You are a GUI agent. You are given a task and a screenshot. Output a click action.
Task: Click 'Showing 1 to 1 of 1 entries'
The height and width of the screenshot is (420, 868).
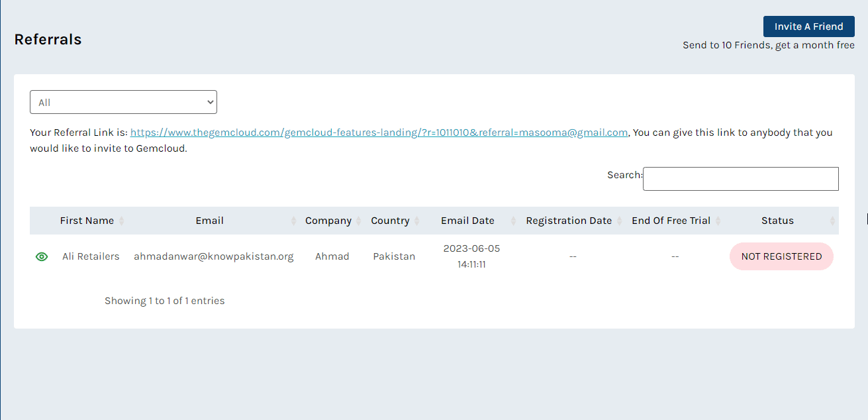[x=164, y=301]
